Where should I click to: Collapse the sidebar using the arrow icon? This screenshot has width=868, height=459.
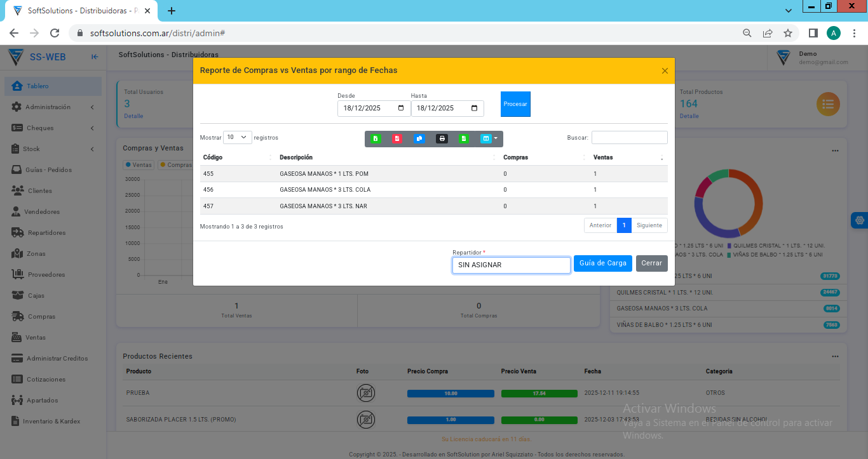pyautogui.click(x=95, y=57)
